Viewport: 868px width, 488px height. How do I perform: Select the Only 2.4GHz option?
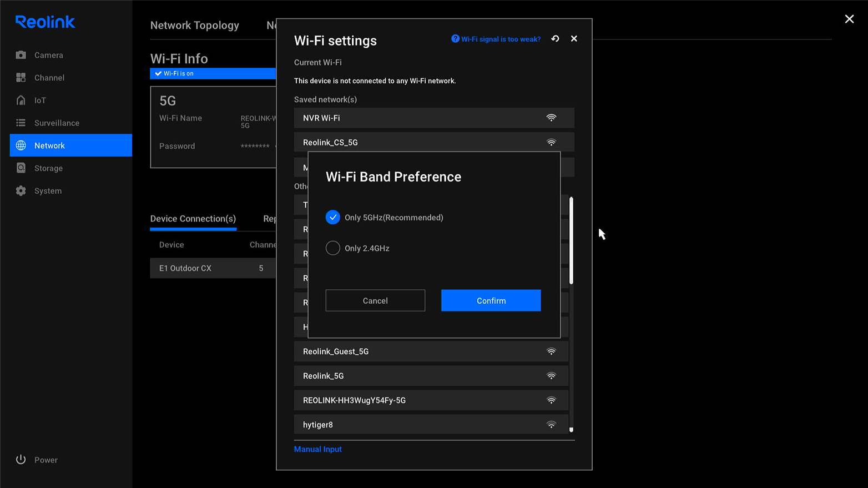333,248
